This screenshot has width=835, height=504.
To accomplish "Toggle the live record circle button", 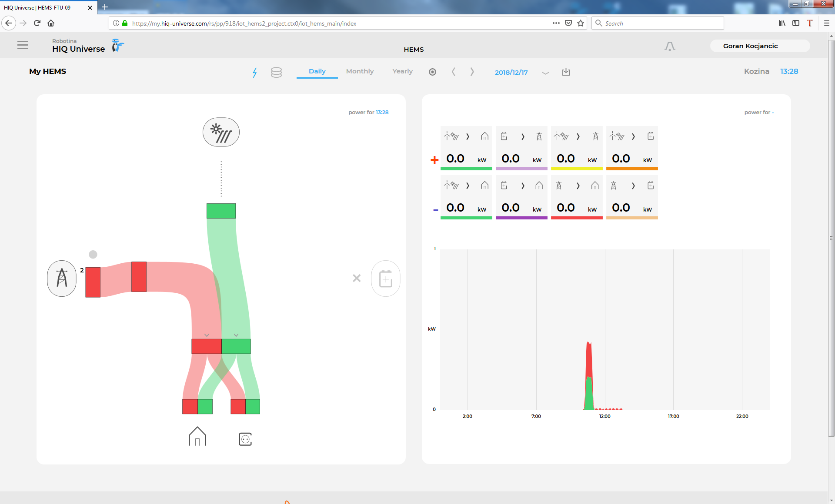I will (432, 72).
